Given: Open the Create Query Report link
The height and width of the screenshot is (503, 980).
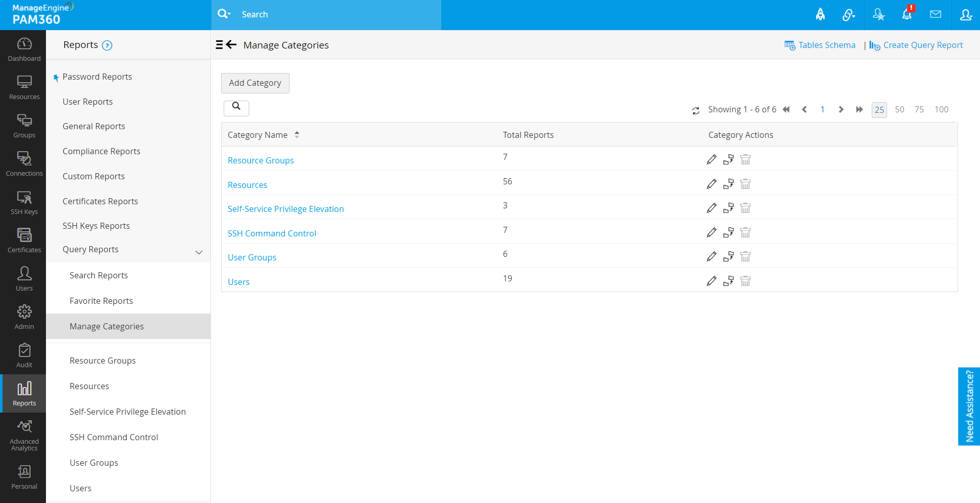Looking at the screenshot, I should [922, 45].
